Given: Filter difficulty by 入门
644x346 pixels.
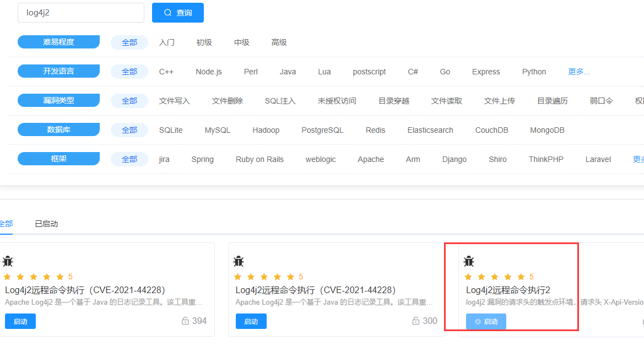Looking at the screenshot, I should tap(167, 42).
